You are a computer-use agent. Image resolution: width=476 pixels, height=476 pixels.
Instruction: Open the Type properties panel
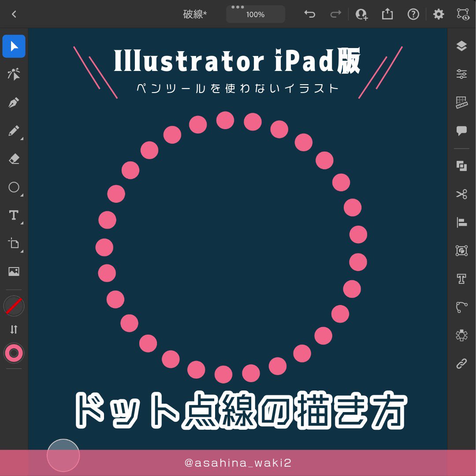pyautogui.click(x=461, y=279)
